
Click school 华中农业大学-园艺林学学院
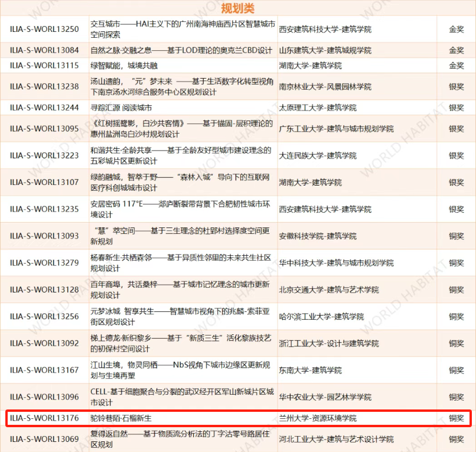(x=325, y=397)
